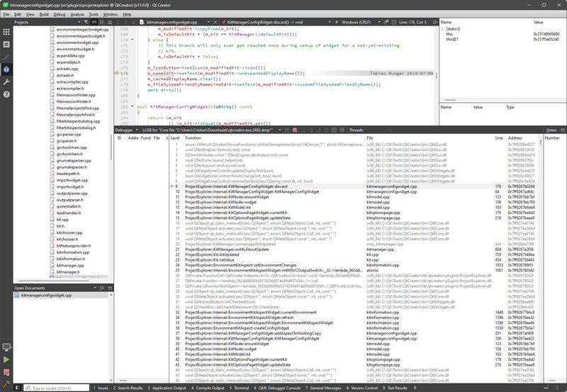Click the debugger Continue/Interrupt icon
567x392 pixels.
coord(287,130)
